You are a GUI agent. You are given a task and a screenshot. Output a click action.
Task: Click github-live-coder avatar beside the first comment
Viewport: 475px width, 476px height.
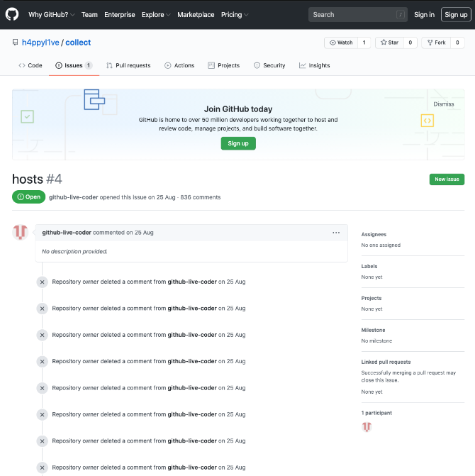21,232
